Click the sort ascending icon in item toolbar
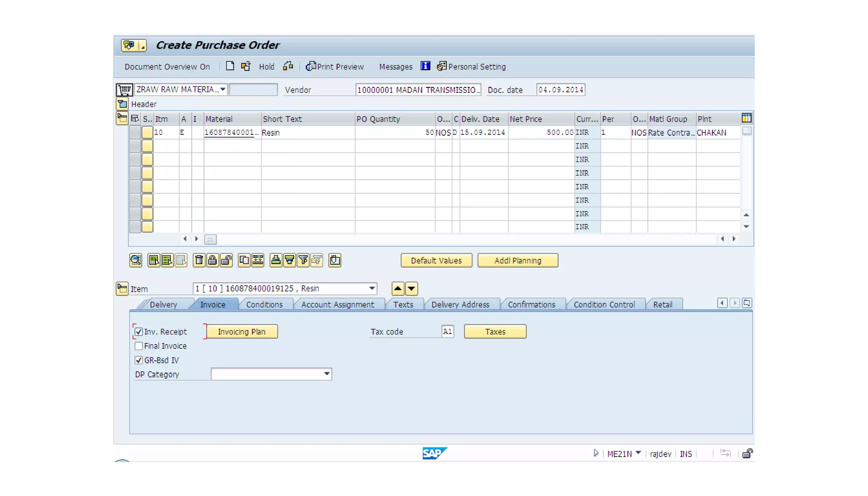Screen dimensions: 868x496 click(275, 260)
